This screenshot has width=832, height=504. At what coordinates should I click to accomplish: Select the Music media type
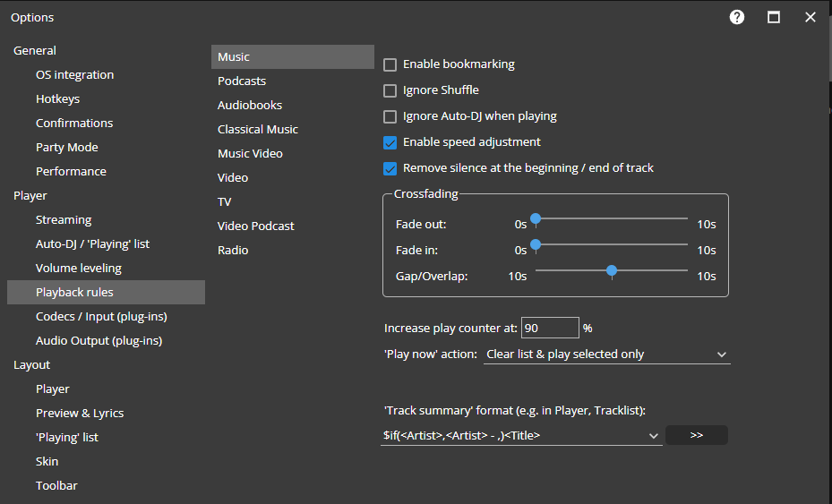(293, 56)
